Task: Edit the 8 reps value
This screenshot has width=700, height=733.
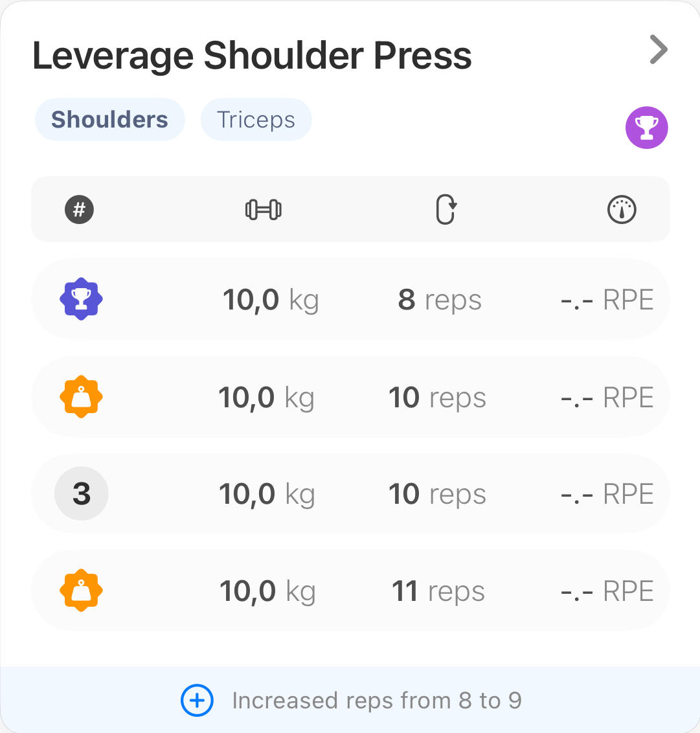Action: (x=440, y=300)
